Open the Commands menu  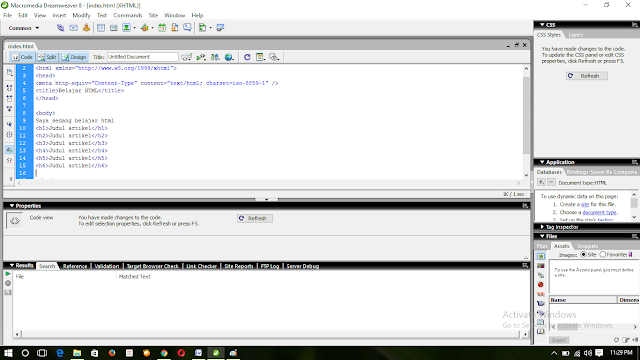[128, 16]
